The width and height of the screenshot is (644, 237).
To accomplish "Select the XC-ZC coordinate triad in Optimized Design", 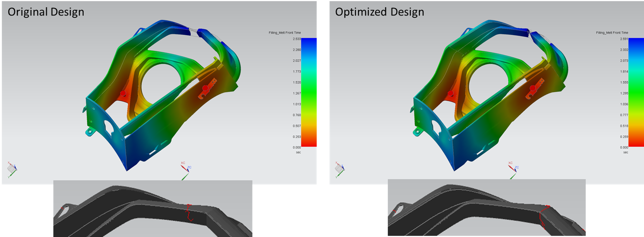I will (513, 170).
